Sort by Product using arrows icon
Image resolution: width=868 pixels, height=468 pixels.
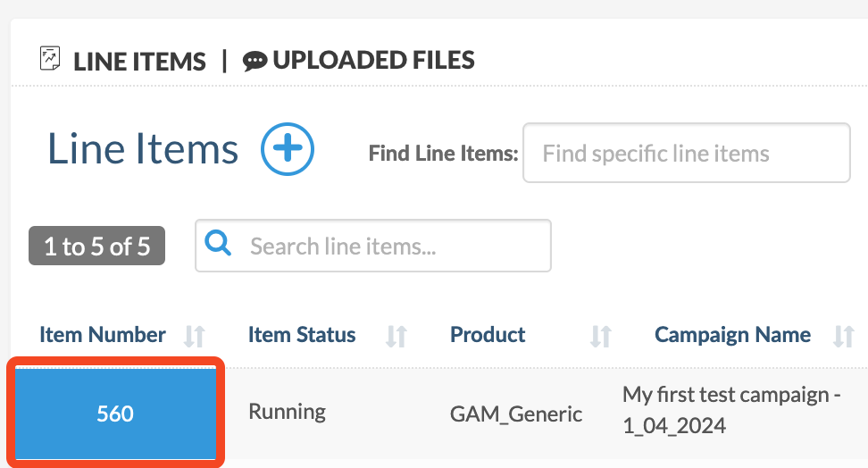[x=601, y=336]
